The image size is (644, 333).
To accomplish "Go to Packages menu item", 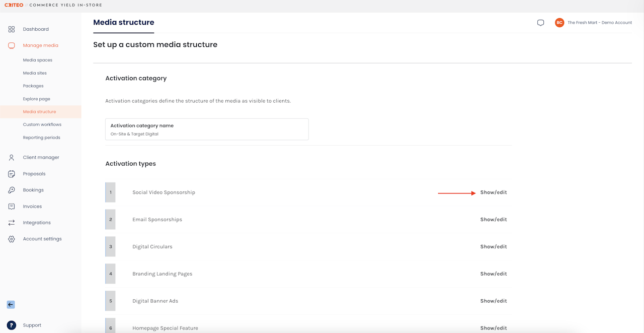I will click(x=33, y=86).
